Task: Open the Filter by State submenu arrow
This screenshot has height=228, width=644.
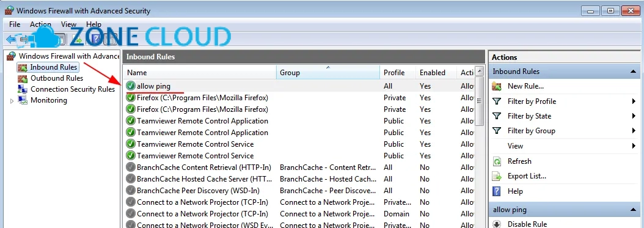Action: 634,116
